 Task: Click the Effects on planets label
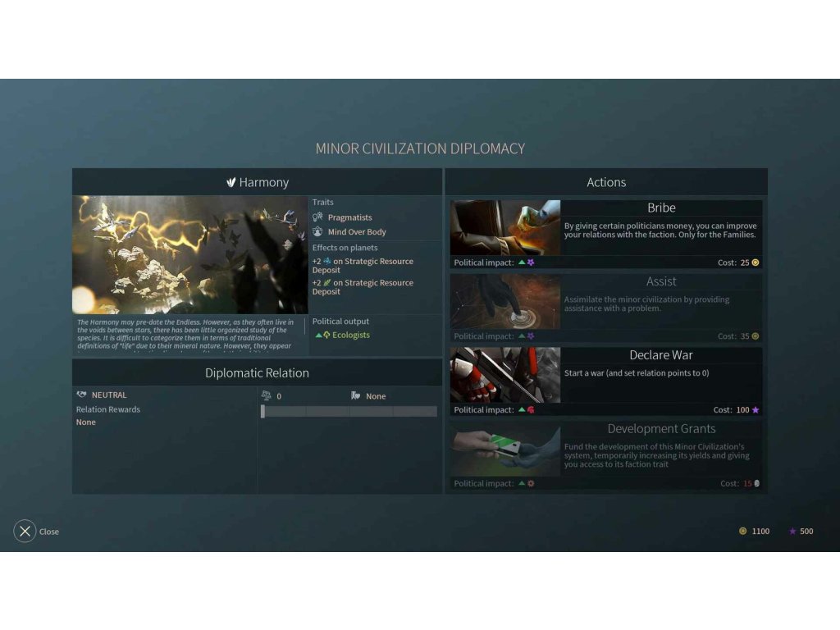click(x=345, y=248)
